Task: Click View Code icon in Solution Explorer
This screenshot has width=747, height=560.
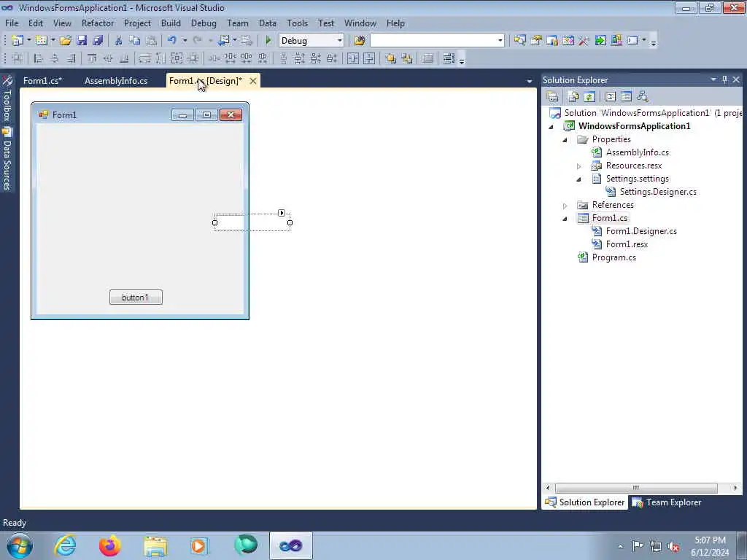Action: (611, 97)
